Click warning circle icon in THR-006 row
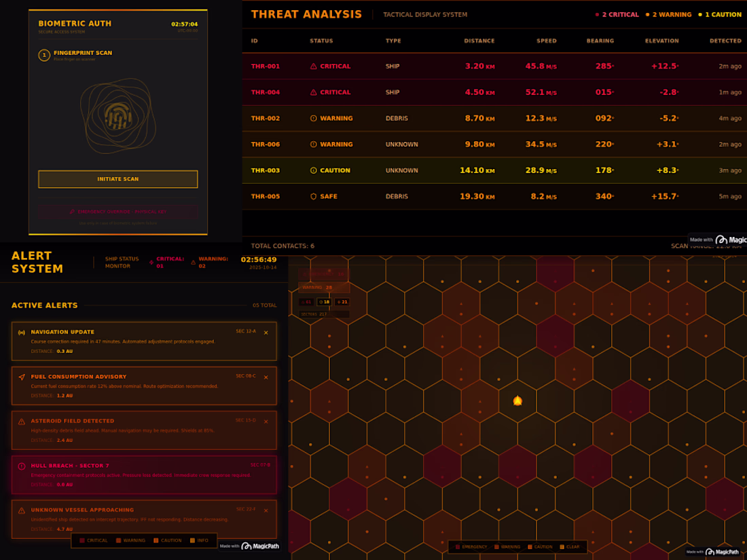This screenshot has height=560, width=747. [314, 145]
